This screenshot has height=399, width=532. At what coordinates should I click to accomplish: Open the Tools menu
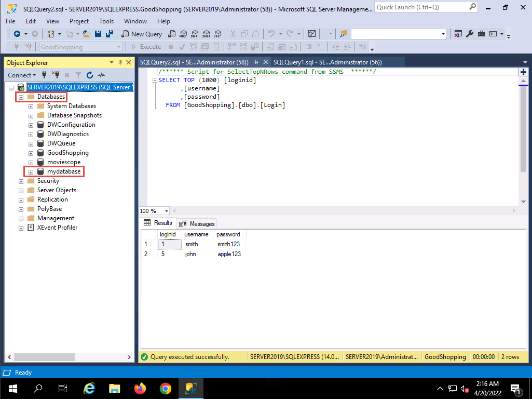[106, 21]
